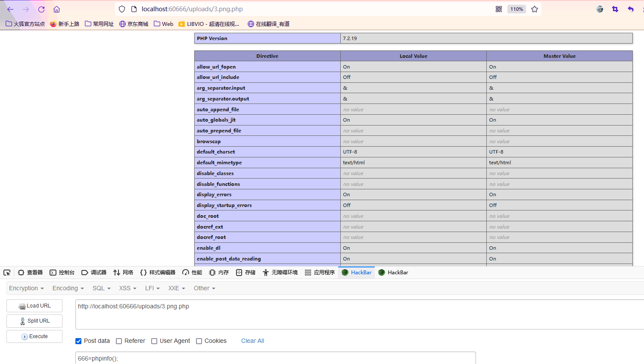This screenshot has width=644, height=364.
Task: Switch to the 内存 memory tab
Action: point(219,273)
